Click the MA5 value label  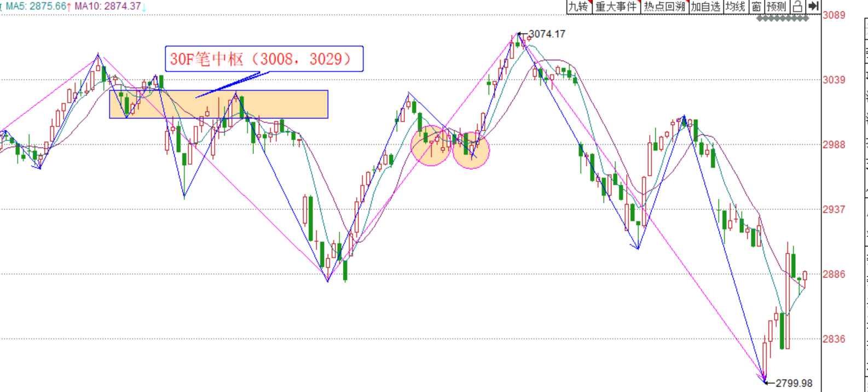(36, 7)
